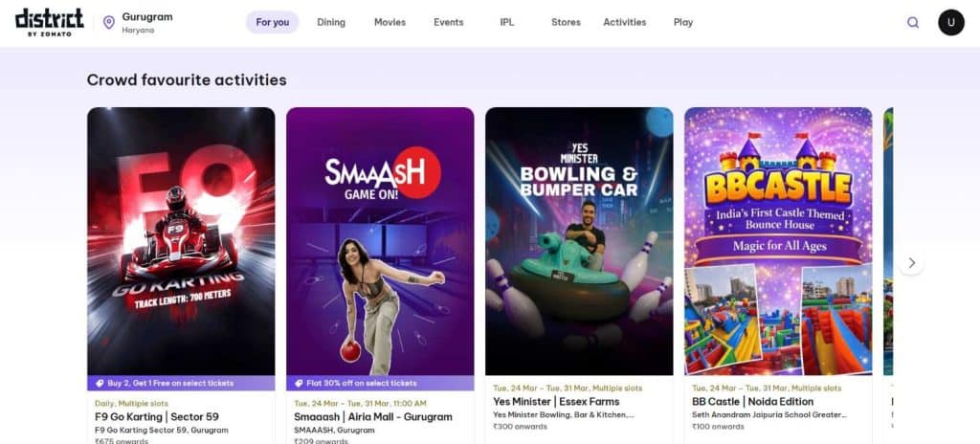
Task: Select the IPL tab
Action: pos(507,22)
